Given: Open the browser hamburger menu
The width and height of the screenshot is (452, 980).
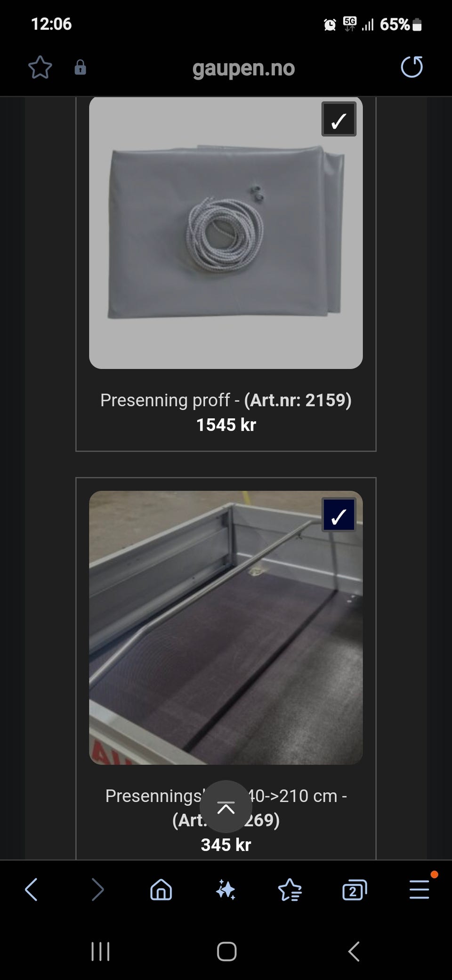Looking at the screenshot, I should pyautogui.click(x=419, y=890).
